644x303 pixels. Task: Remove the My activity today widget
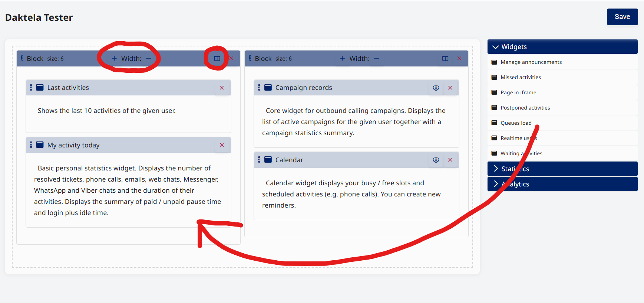tap(222, 145)
